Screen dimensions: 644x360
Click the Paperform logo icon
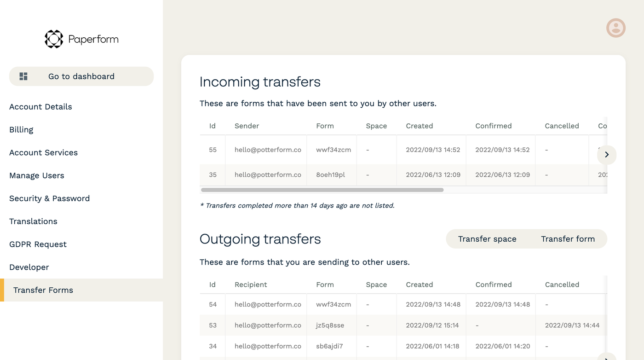(54, 39)
